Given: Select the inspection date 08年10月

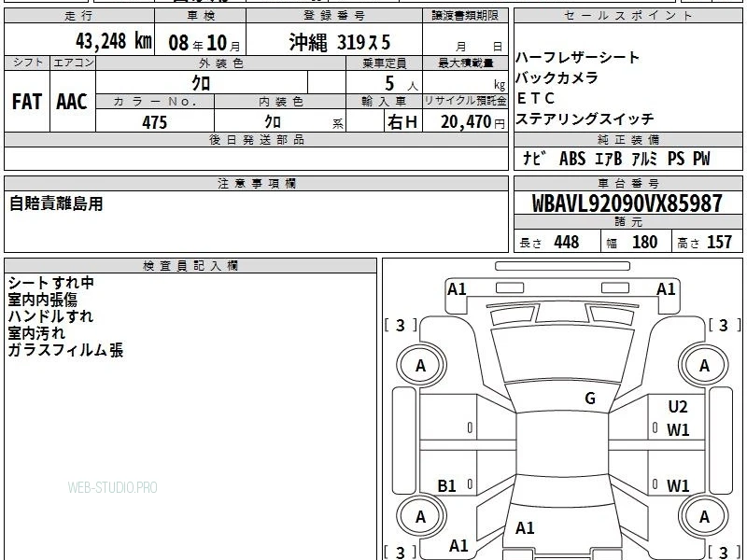Looking at the screenshot, I should pos(204,42).
